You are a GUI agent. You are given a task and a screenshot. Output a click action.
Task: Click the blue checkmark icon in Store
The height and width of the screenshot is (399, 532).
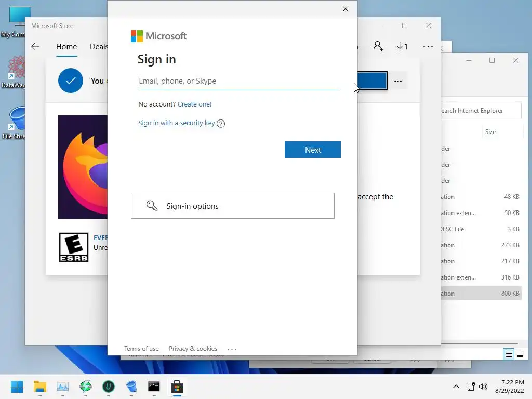(71, 81)
